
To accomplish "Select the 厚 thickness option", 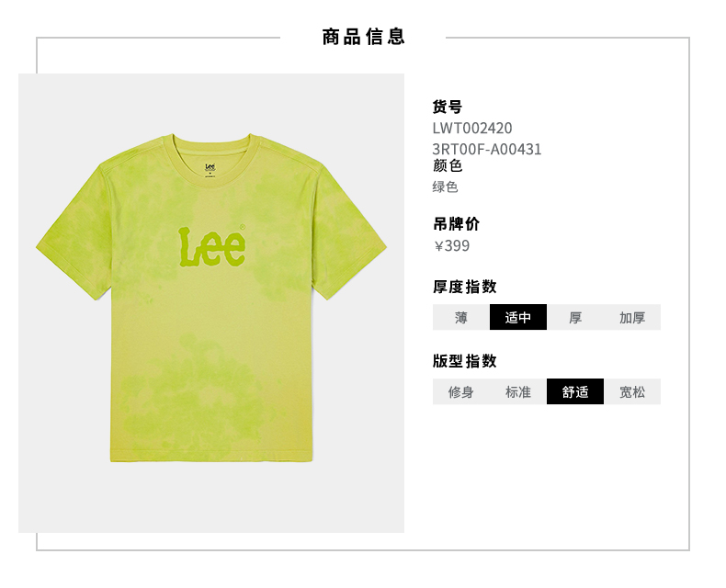I will (x=575, y=317).
